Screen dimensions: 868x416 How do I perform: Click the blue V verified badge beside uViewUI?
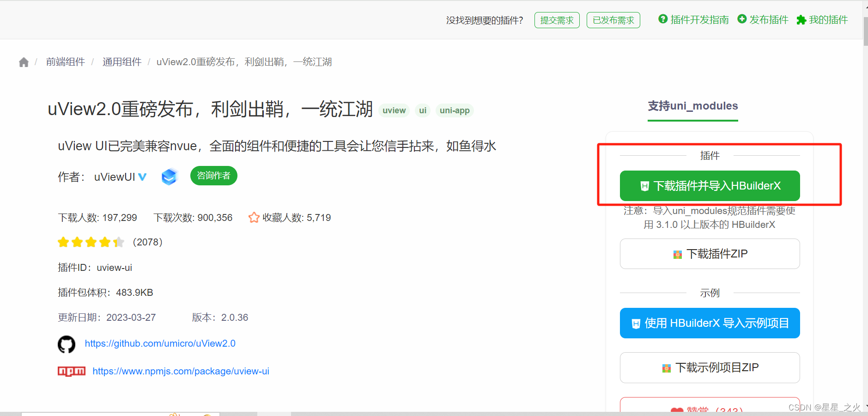(143, 177)
